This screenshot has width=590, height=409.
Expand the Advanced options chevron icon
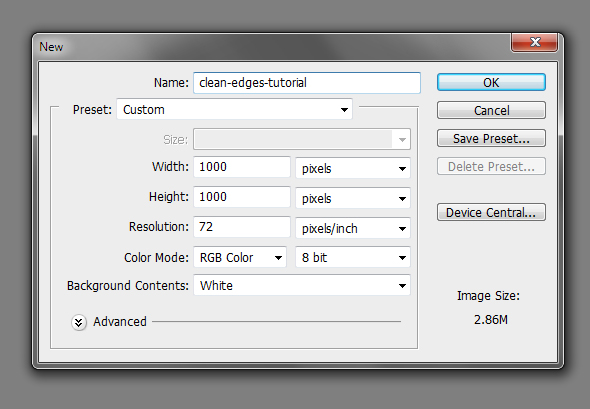tap(79, 322)
